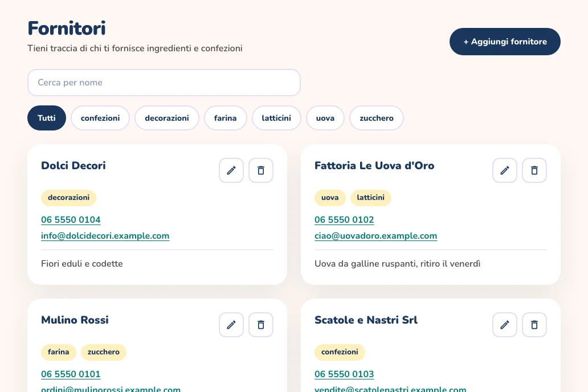
Task: Click the Fattoria Le Uova d'Oro title
Action: (374, 165)
